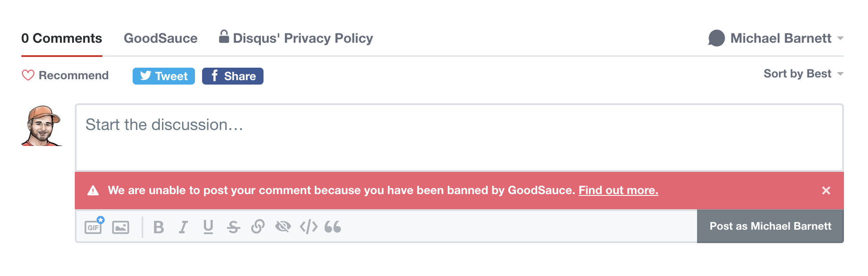The image size is (868, 276).
Task: Dismiss the banned warning banner
Action: pyautogui.click(x=826, y=191)
